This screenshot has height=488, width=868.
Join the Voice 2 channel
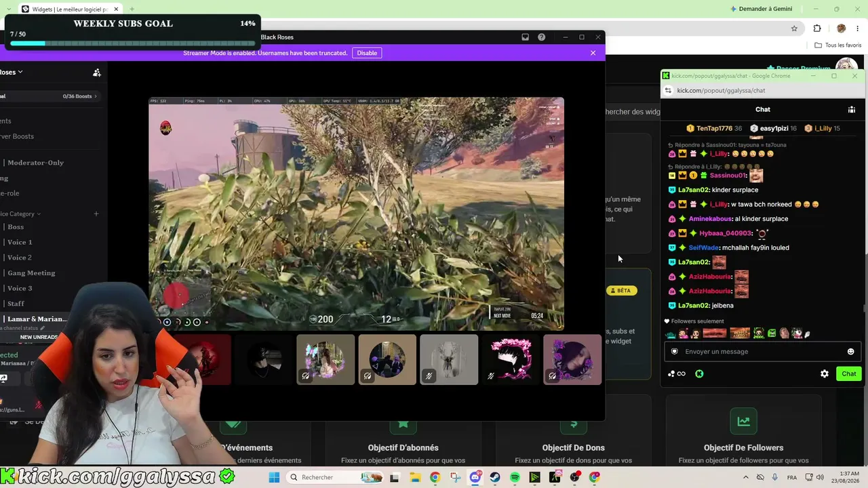[20, 258]
